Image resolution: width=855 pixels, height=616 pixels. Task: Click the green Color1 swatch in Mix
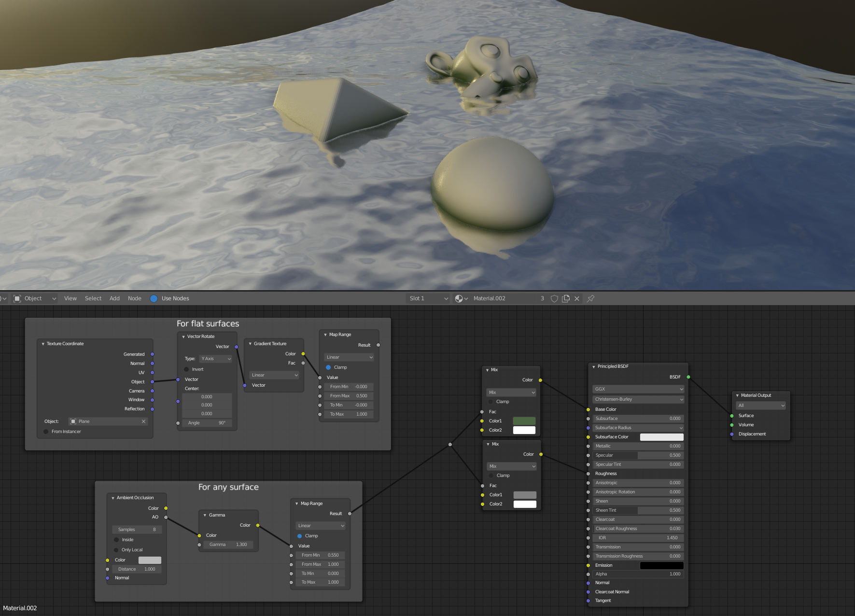click(524, 421)
